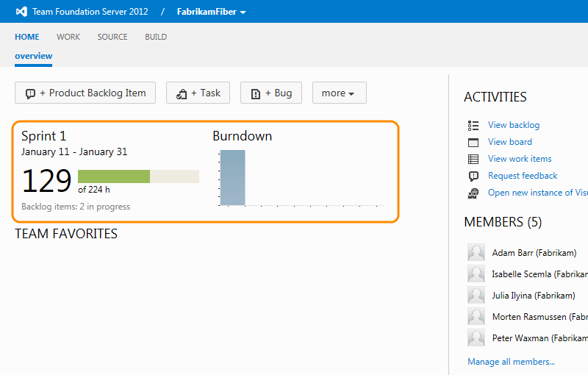Click the January 11 - January 31 dates
The height and width of the screenshot is (375, 588).
(x=74, y=151)
